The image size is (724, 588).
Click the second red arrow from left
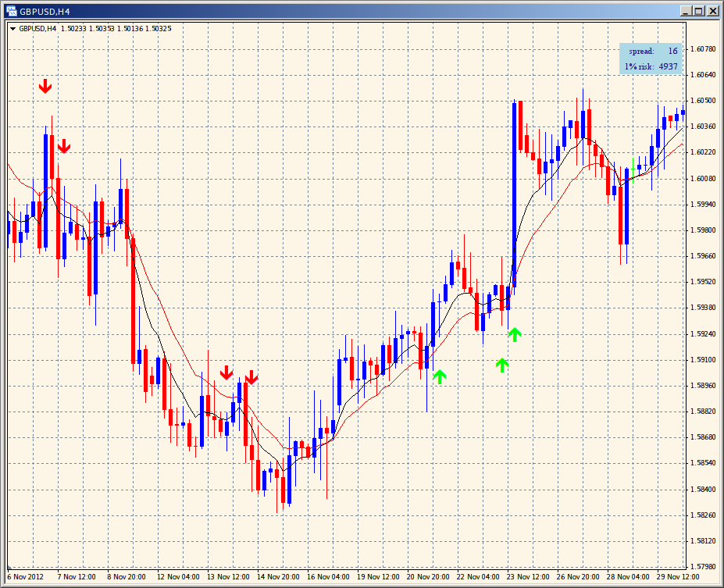64,145
